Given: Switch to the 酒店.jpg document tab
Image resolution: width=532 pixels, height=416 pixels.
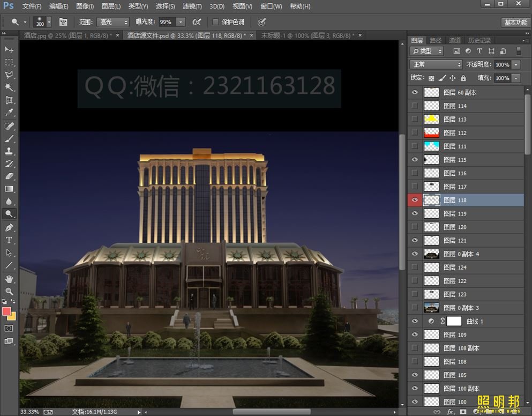Looking at the screenshot, I should pos(69,35).
